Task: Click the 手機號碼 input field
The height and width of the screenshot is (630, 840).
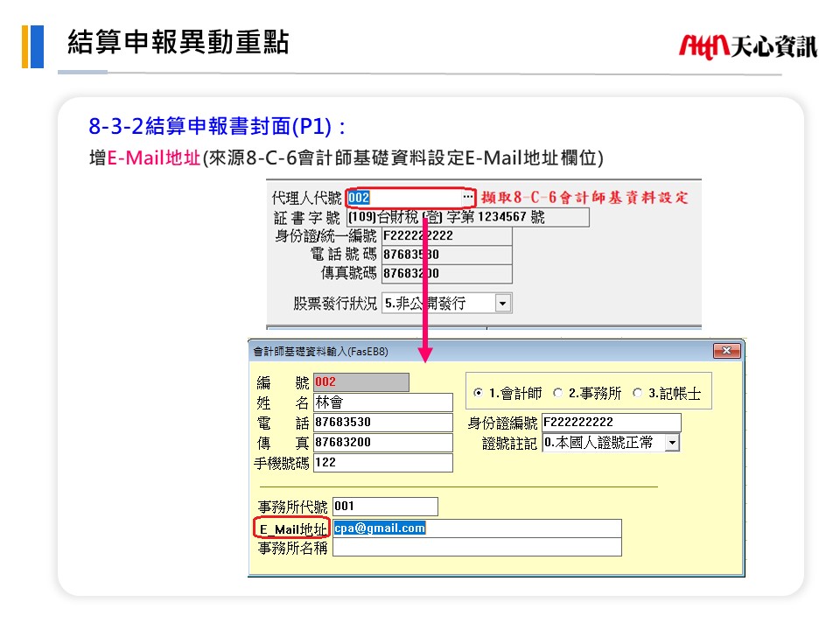Action: (382, 463)
